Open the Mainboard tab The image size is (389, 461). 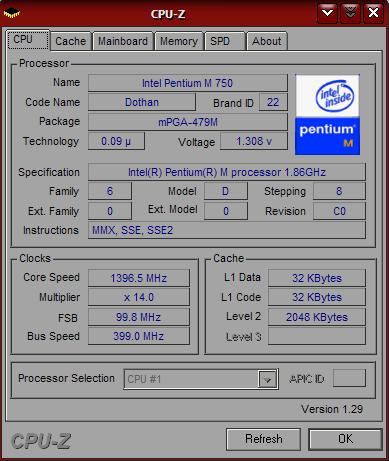point(123,41)
